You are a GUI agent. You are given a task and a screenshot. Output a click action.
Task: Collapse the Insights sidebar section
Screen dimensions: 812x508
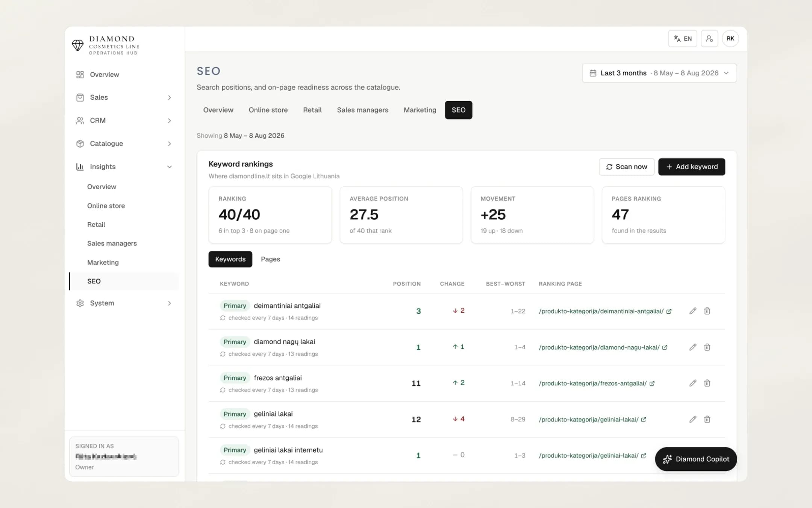coord(170,167)
